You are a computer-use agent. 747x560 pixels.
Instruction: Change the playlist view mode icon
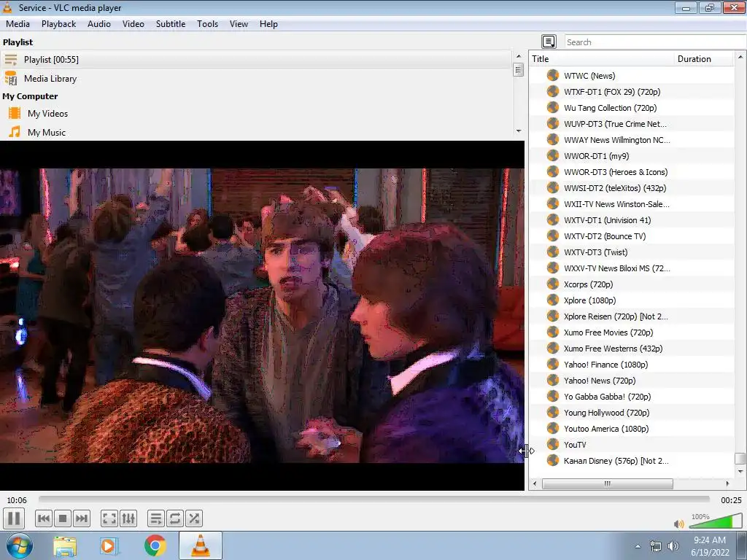pos(549,42)
